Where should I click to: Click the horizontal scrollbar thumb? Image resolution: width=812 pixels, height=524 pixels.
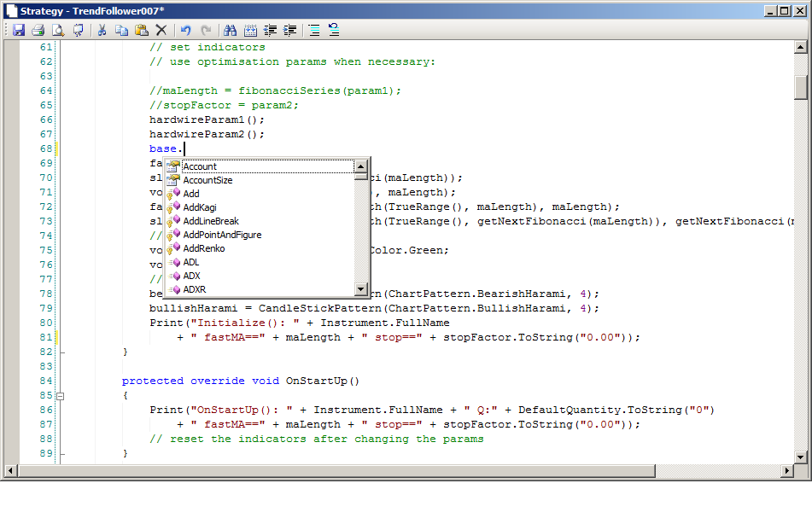click(x=336, y=471)
